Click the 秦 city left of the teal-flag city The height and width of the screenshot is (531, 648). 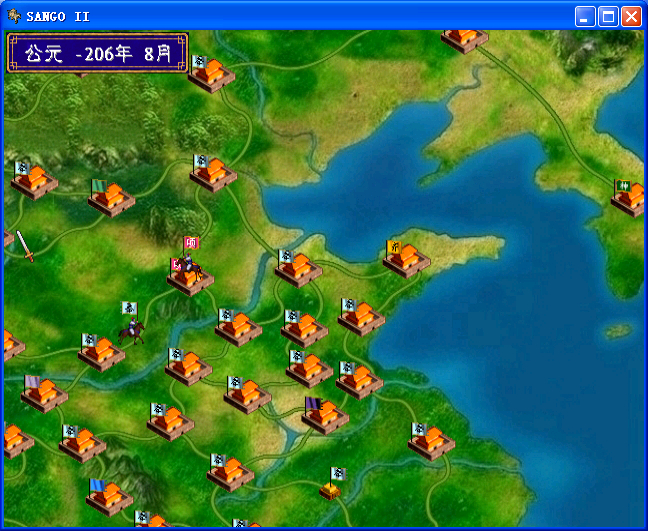click(x=34, y=181)
